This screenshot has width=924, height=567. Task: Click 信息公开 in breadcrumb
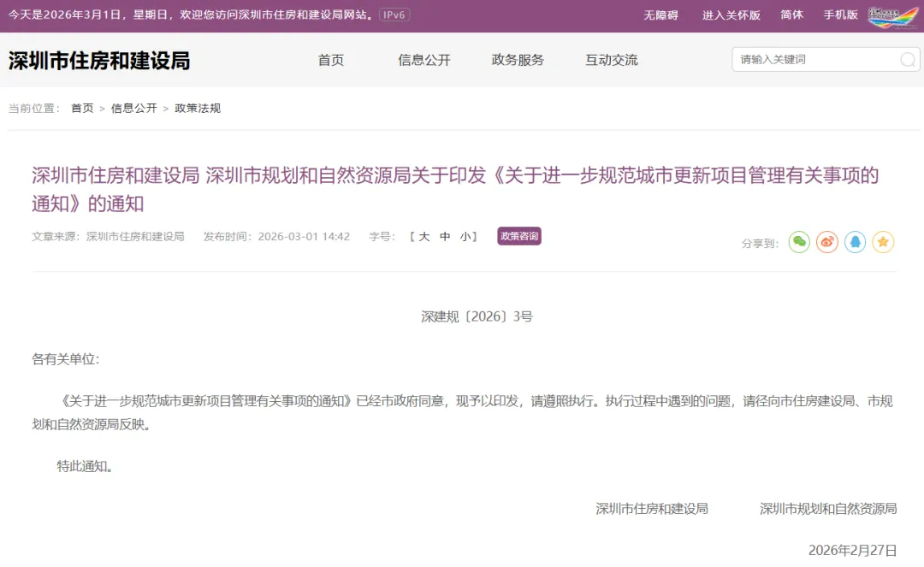(x=133, y=109)
